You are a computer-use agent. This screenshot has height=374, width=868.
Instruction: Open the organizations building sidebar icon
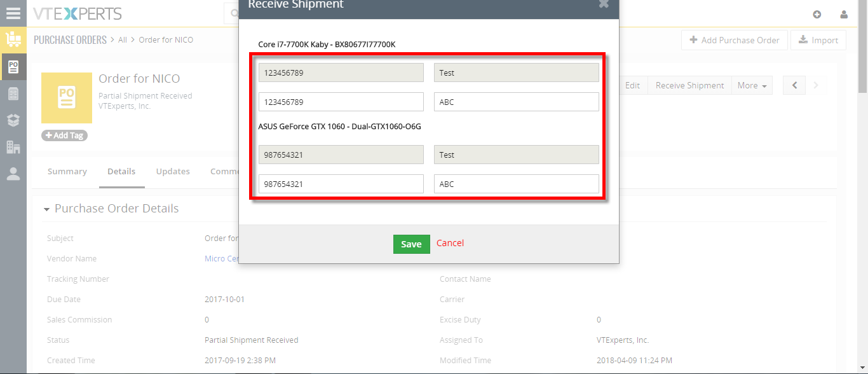tap(13, 147)
